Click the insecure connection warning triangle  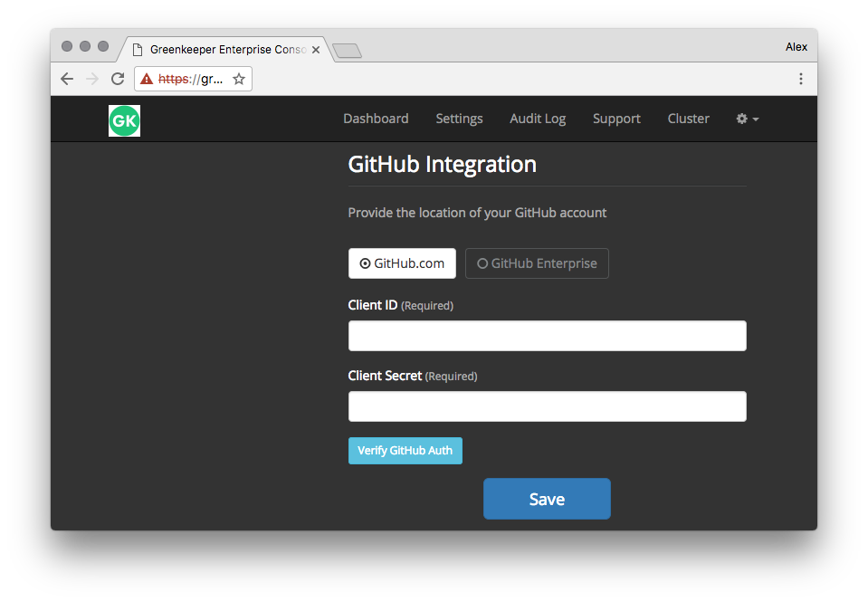[x=147, y=79]
